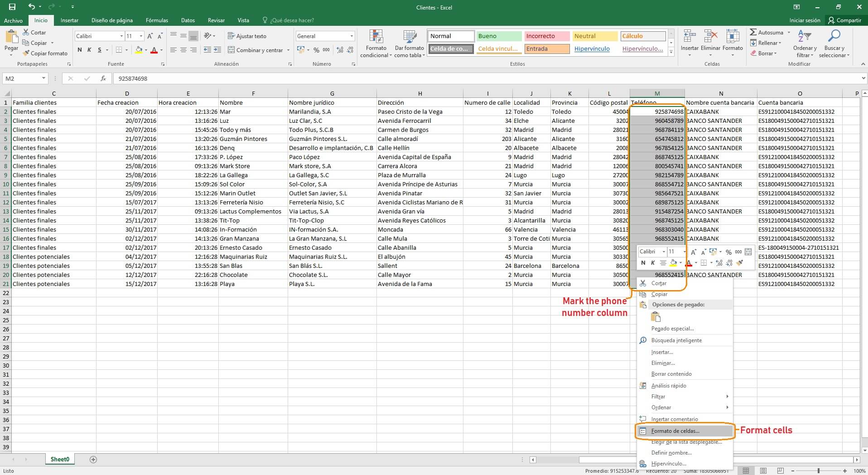Viewport: 868px width, 475px height.
Task: Click the Rellenar fill icon
Action: pyautogui.click(x=753, y=43)
